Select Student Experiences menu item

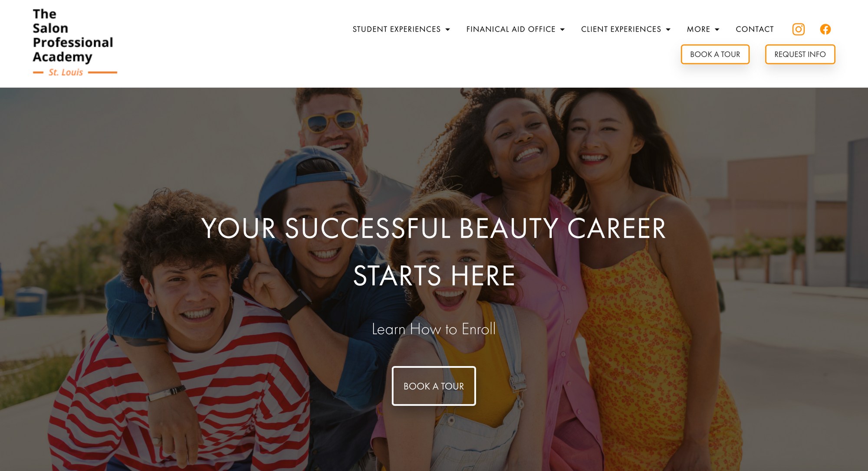tap(396, 29)
